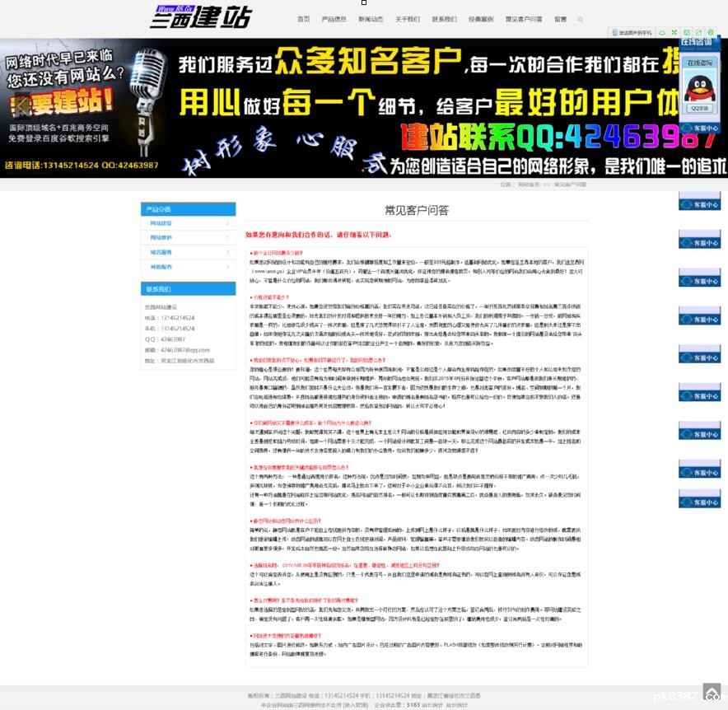728x710 pixels.
Task: Open 首页 navigation menu item
Action: [x=304, y=19]
